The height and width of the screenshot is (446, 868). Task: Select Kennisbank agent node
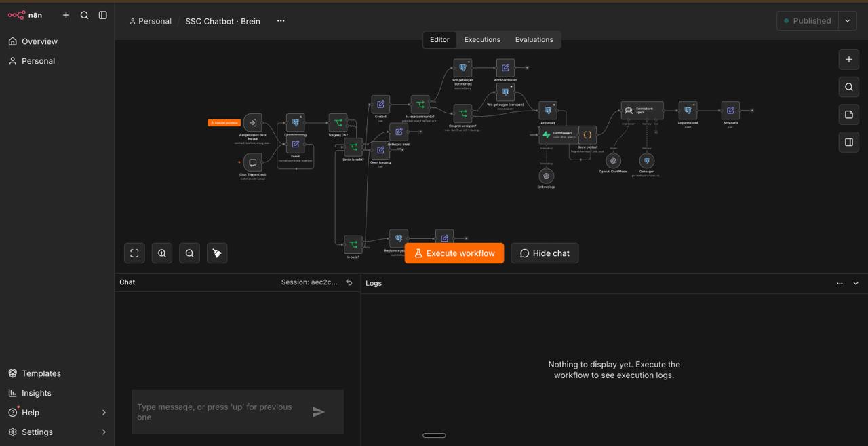[x=642, y=111]
